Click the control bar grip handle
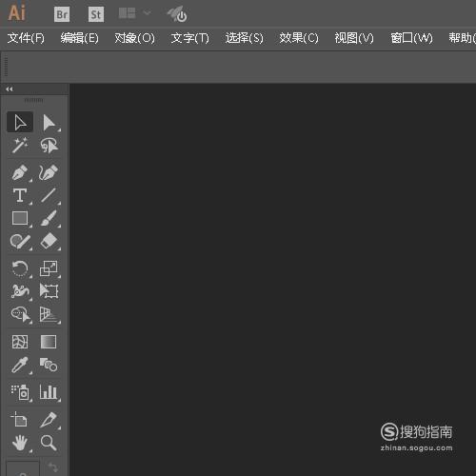Screen dimensions: 476x476 [x=6, y=67]
